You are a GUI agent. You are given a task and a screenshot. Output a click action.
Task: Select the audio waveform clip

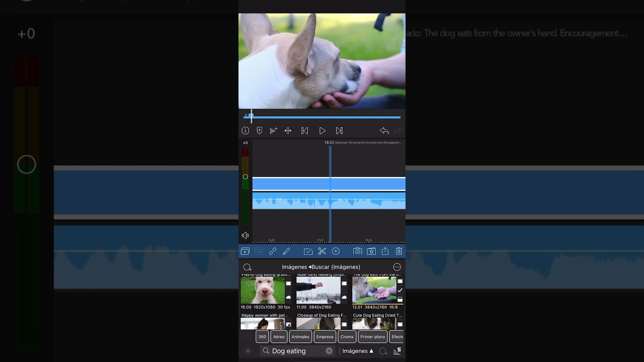329,201
